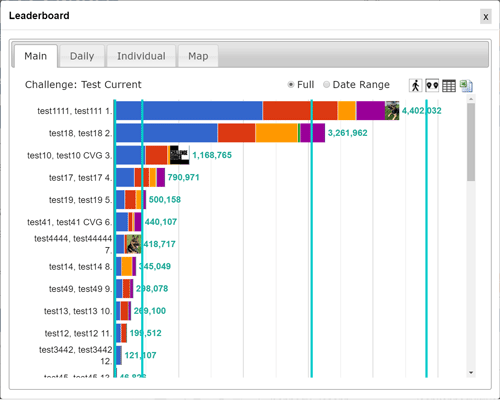Export leaderboard with the Excel icon

click(x=466, y=86)
